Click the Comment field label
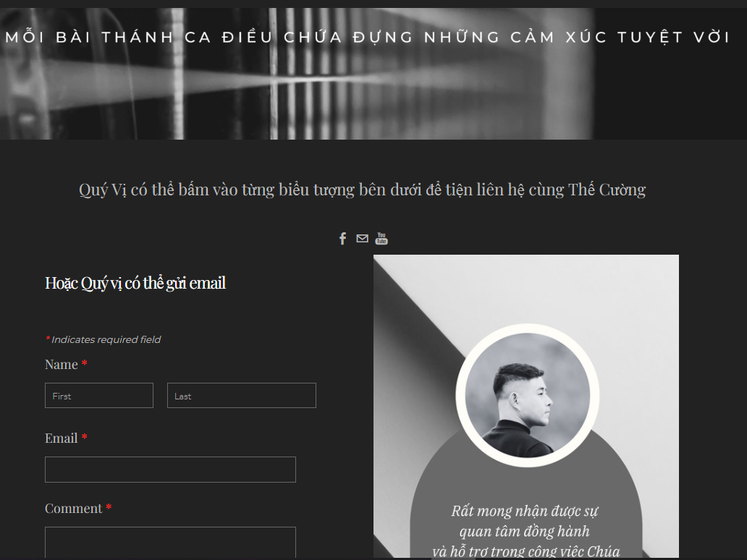This screenshot has width=747, height=560. click(73, 509)
